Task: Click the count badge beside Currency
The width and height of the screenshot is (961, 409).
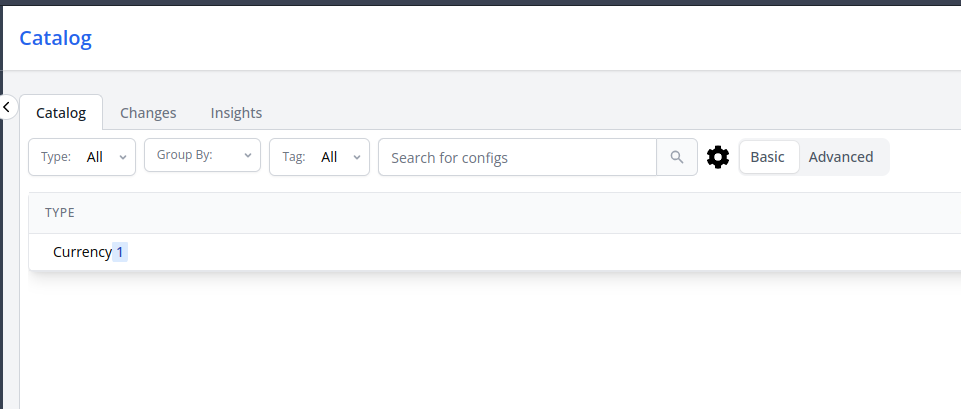Action: click(x=120, y=252)
